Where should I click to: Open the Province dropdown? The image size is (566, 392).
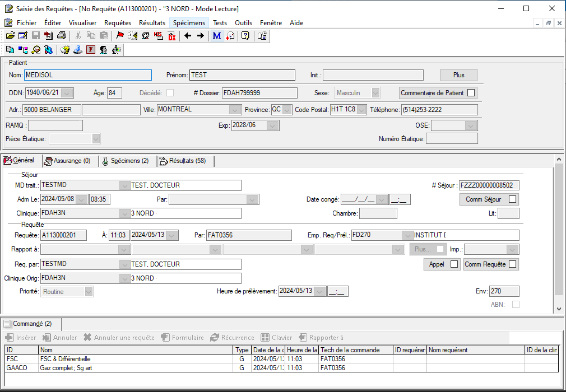tap(287, 110)
